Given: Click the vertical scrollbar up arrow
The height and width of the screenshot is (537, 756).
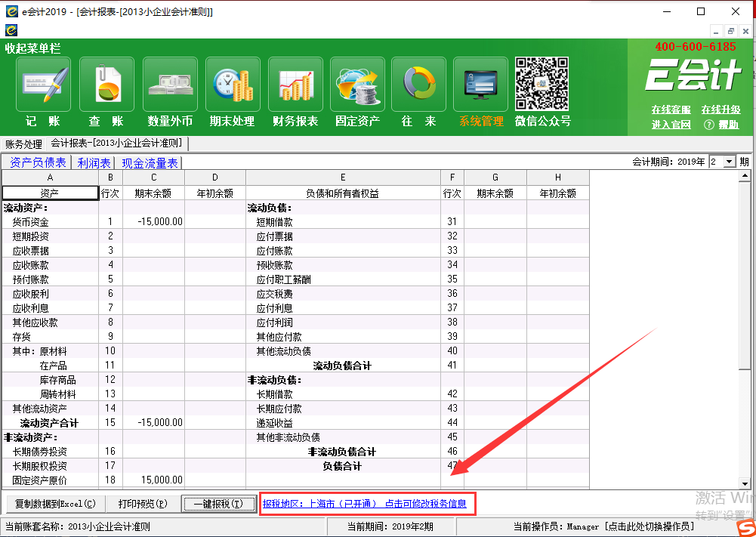Looking at the screenshot, I should click(x=745, y=177).
